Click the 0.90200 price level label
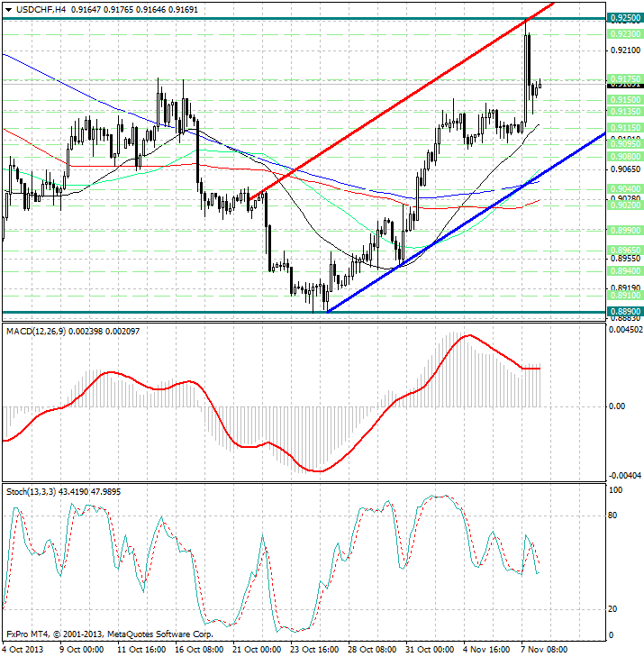The image size is (644, 657). (625, 205)
